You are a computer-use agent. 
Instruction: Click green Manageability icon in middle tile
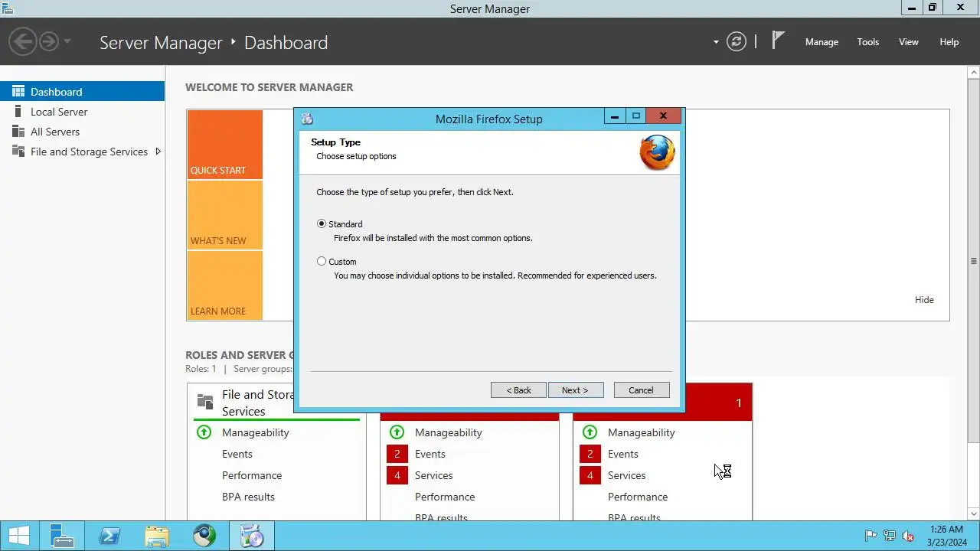tap(397, 432)
